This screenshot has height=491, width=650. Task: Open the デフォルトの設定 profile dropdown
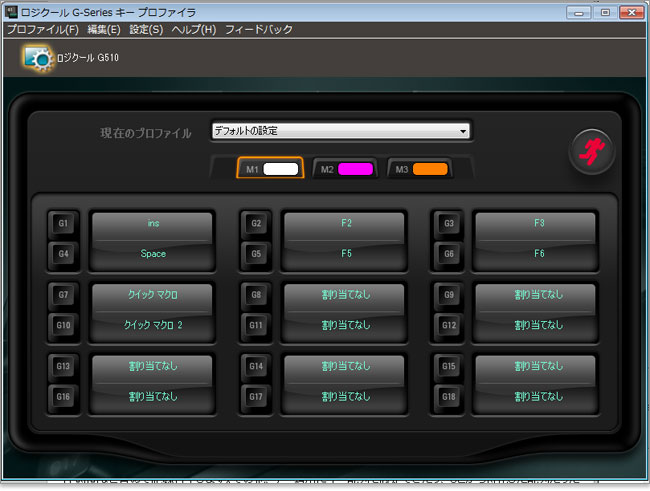pos(340,131)
